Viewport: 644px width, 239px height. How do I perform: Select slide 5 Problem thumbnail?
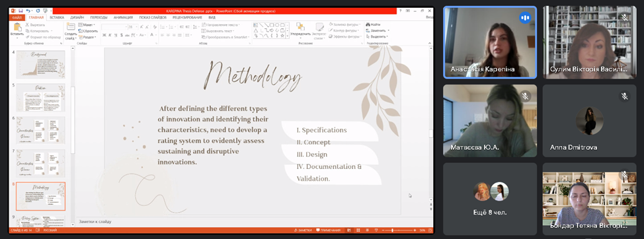click(x=40, y=98)
